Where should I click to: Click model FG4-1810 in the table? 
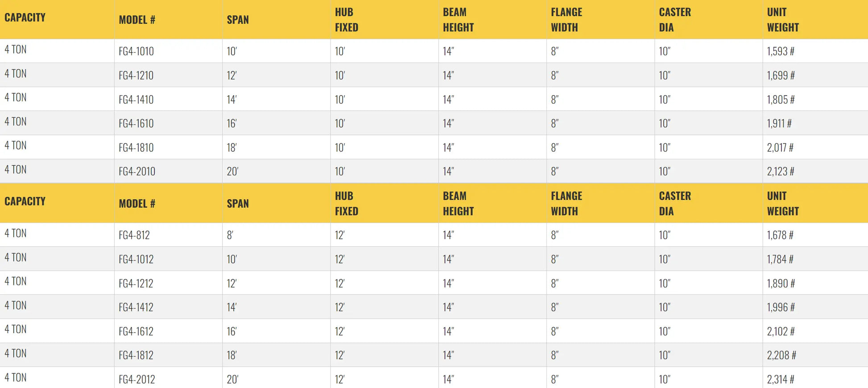136,147
